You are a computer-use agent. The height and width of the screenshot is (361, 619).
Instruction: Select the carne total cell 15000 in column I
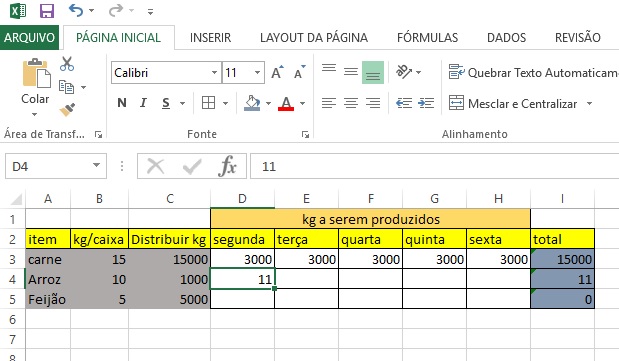pyautogui.click(x=562, y=259)
